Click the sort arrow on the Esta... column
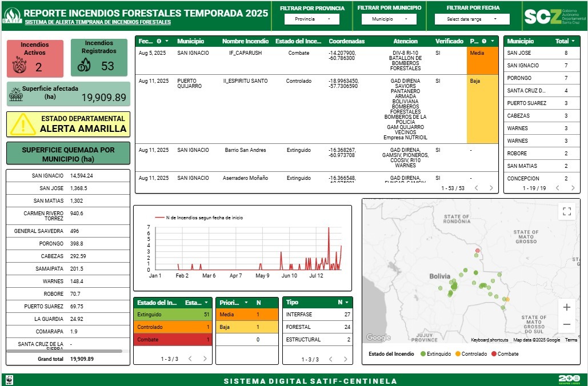 coord(206,303)
